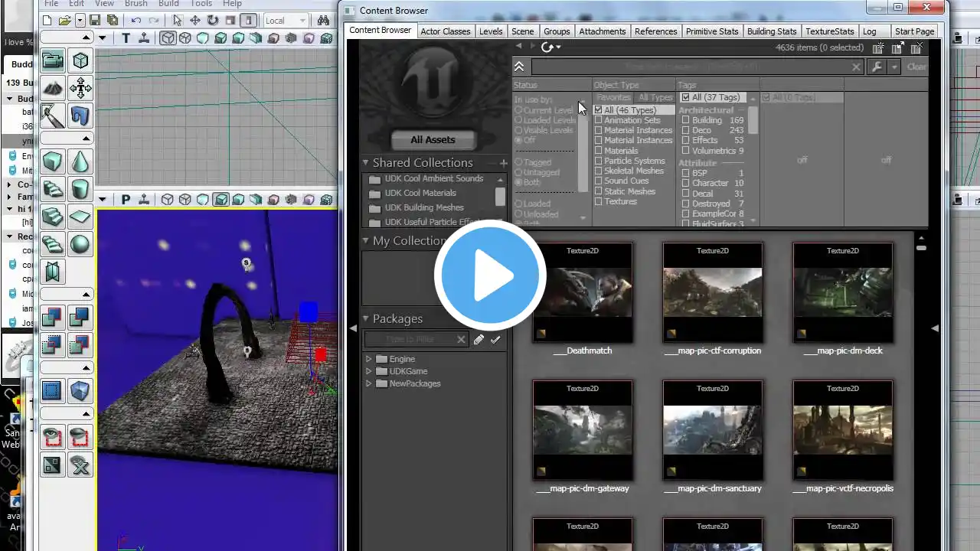The width and height of the screenshot is (980, 551).
Task: Check the Particle Systems filter
Action: (599, 161)
